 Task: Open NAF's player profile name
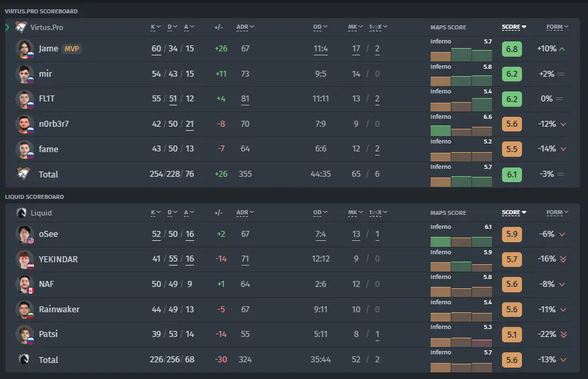click(x=46, y=284)
